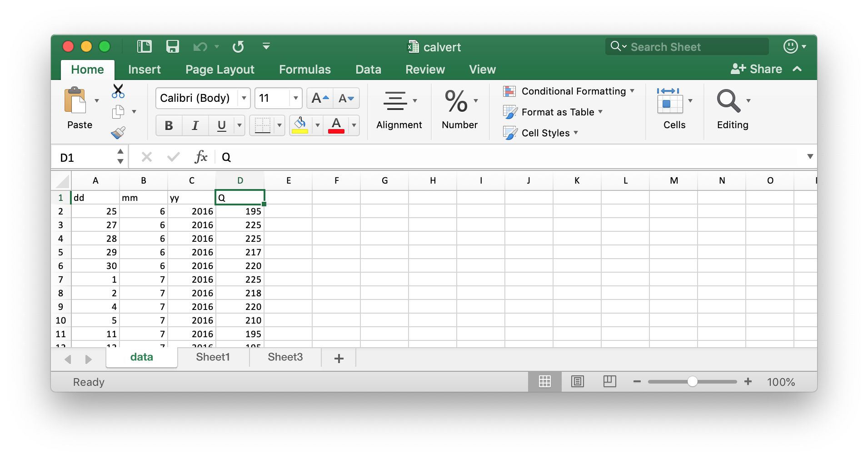The height and width of the screenshot is (459, 868).
Task: Click the cell Borders icon
Action: [x=263, y=125]
